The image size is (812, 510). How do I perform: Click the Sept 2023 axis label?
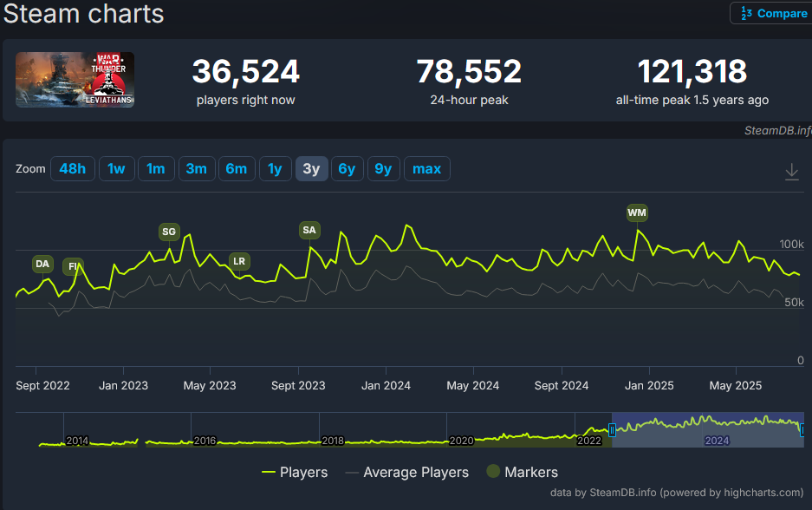click(298, 386)
